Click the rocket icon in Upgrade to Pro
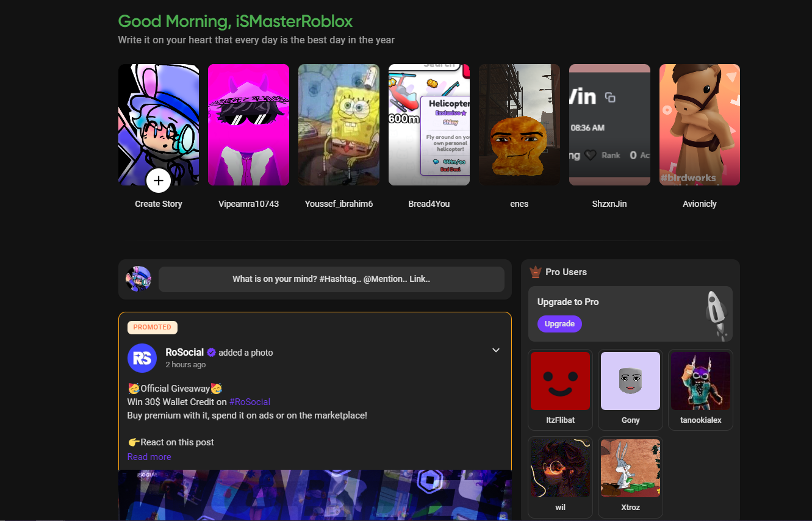Image resolution: width=812 pixels, height=521 pixels. (716, 314)
